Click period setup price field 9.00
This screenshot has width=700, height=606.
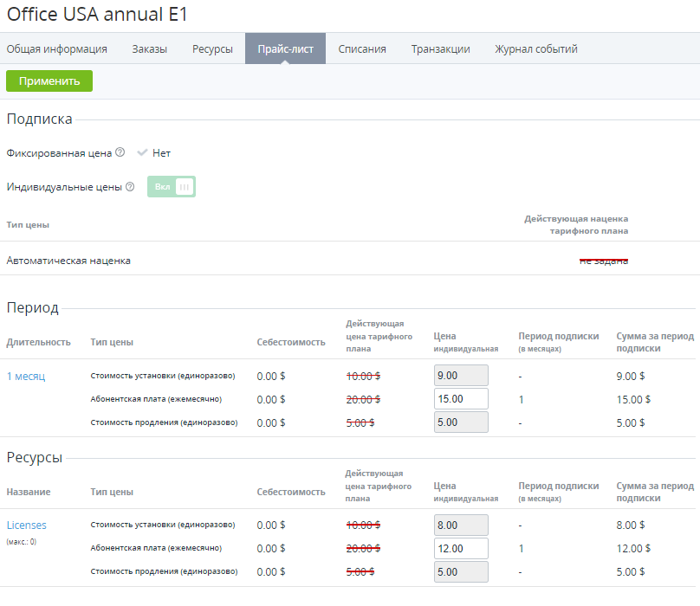pyautogui.click(x=461, y=376)
